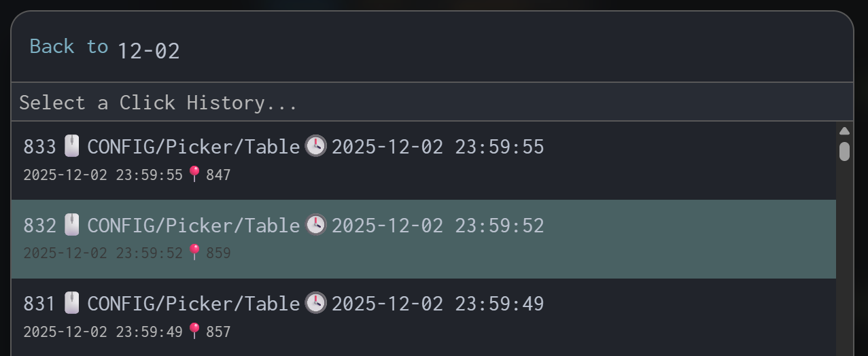Click the pin icon beside 859
The image size is (868, 356).
click(x=194, y=253)
